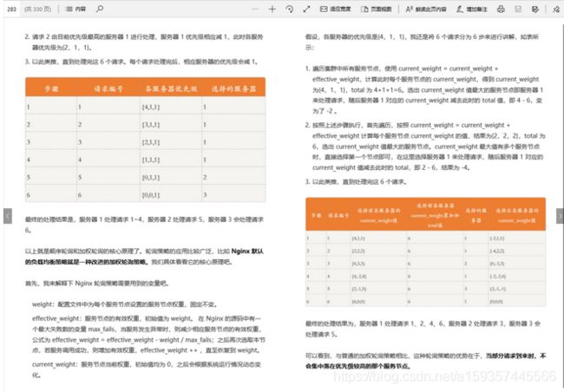Click the cell [3,1,1] in left table
The width and height of the screenshot is (564, 392).
[151, 124]
